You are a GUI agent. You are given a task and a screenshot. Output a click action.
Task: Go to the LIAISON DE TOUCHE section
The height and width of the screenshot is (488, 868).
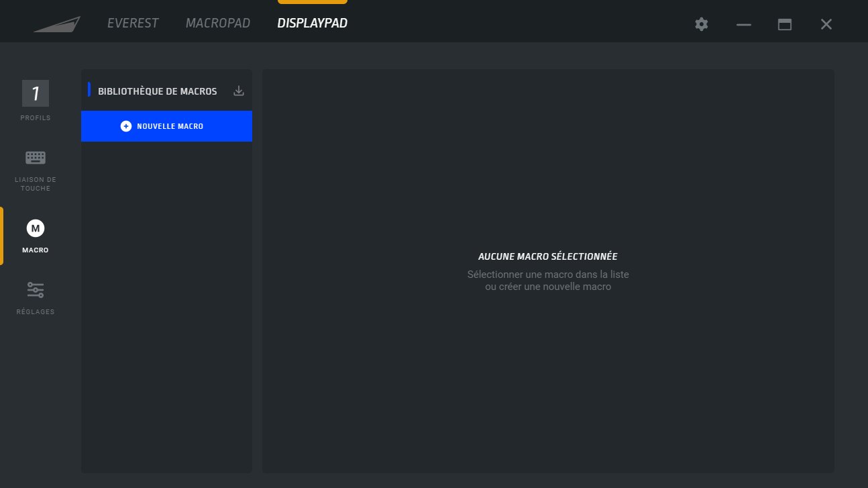point(36,184)
